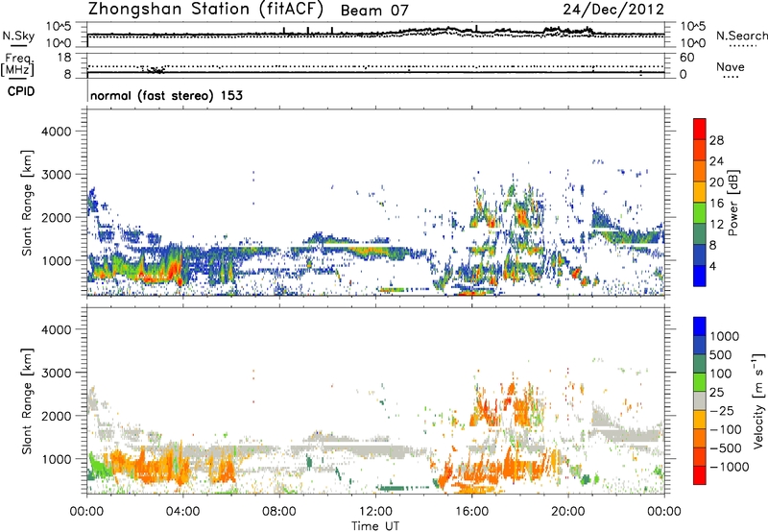Click the date '24/Dec/2012'
768x532 pixels.
point(613,10)
